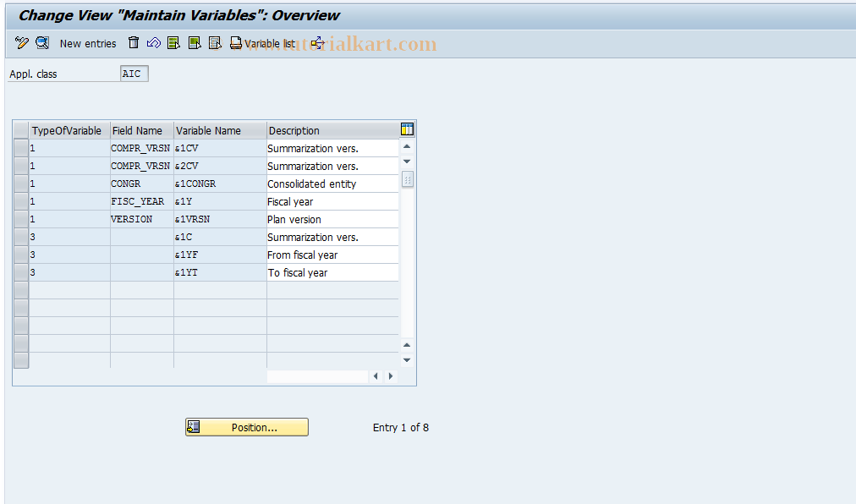This screenshot has width=856, height=504.
Task: Click the Appl. class field with AIC
Action: [134, 74]
